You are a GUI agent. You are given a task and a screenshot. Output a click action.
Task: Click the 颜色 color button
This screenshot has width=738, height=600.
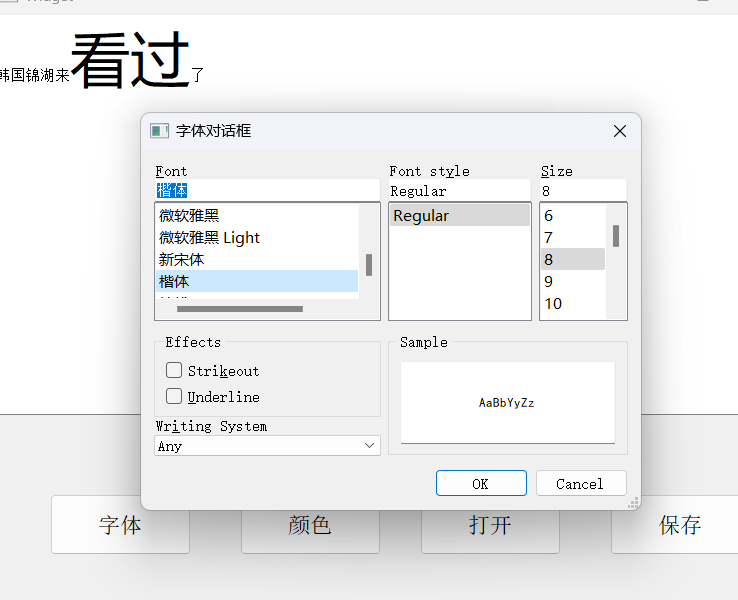(x=310, y=525)
